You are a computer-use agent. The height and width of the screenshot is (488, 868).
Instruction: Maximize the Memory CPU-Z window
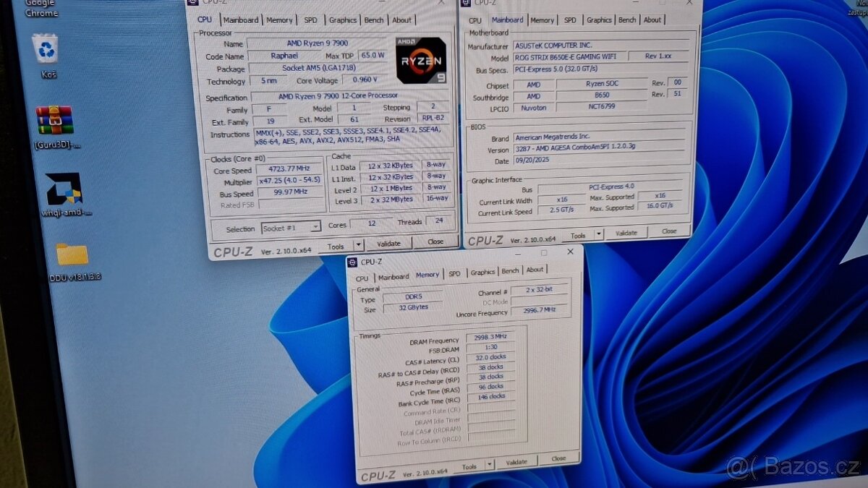(544, 253)
